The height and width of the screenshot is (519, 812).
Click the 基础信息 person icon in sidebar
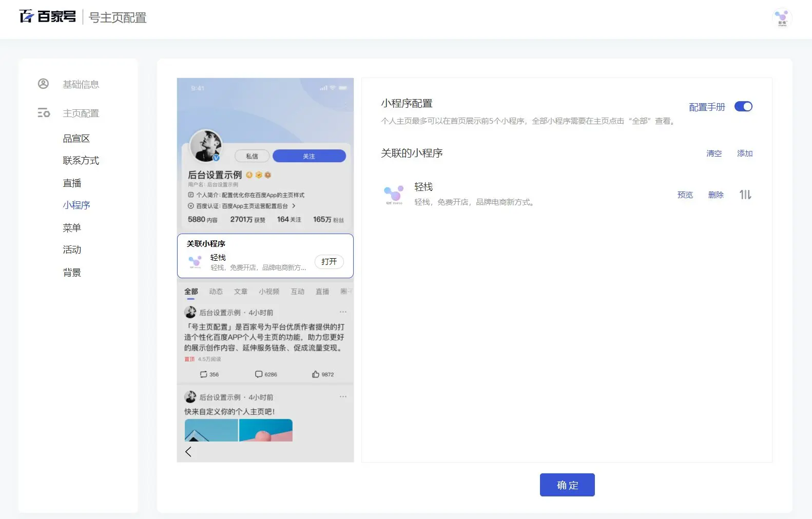tap(44, 84)
